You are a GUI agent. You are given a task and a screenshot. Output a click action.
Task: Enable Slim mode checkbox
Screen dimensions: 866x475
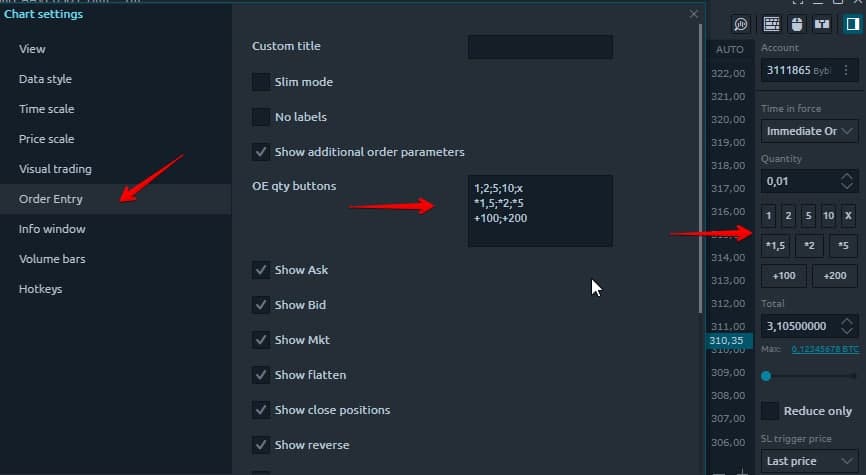(x=261, y=82)
